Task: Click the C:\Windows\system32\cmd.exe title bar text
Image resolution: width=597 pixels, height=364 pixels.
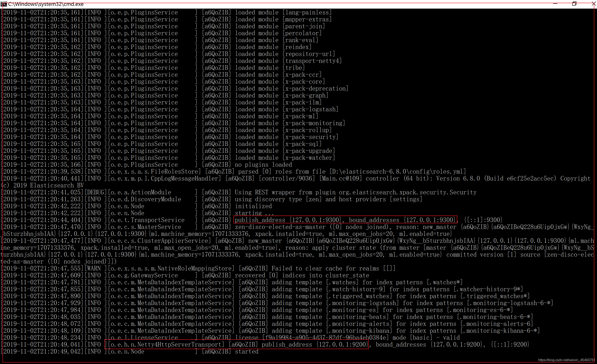Action: (x=46, y=4)
